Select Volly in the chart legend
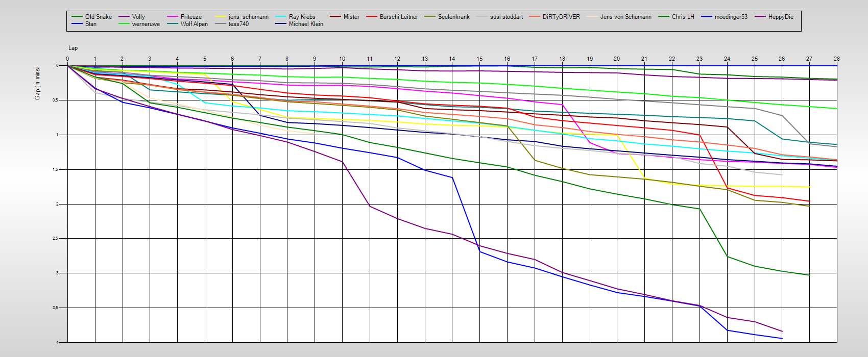The image size is (868, 357). (x=138, y=17)
